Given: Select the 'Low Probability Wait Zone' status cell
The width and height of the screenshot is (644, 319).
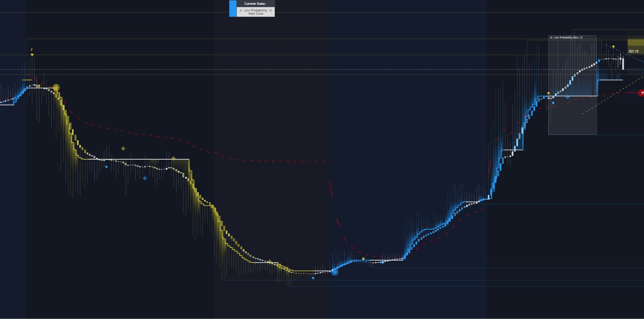Looking at the screenshot, I should (x=256, y=12).
